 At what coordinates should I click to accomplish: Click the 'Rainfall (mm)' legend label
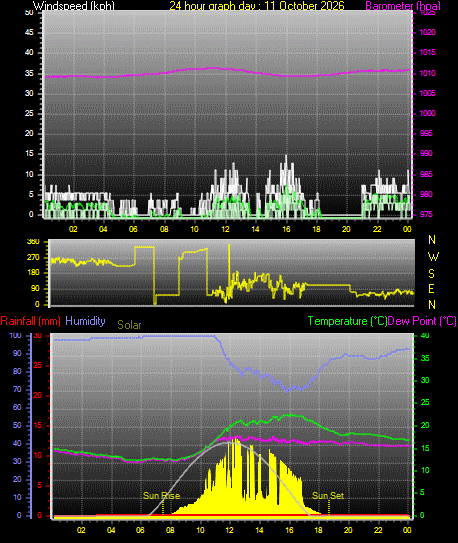pyautogui.click(x=30, y=321)
